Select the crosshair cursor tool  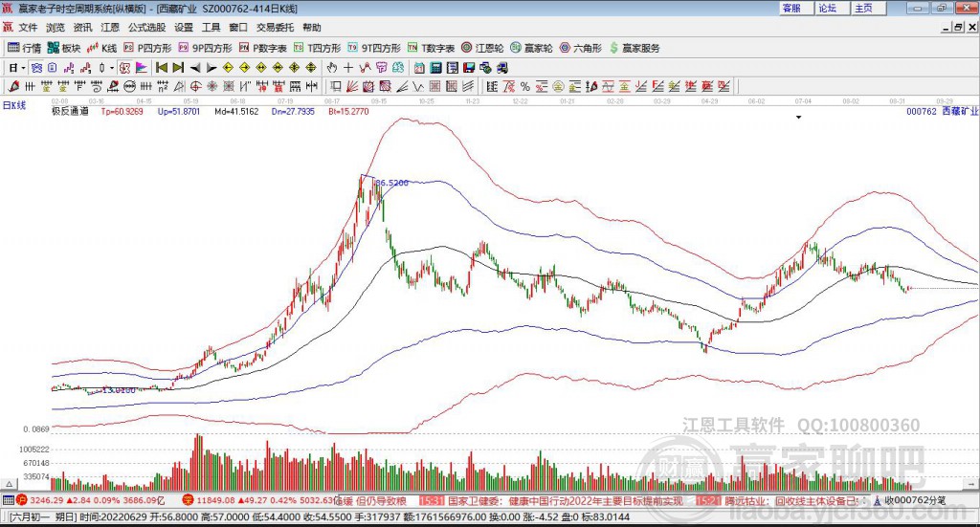(x=348, y=68)
